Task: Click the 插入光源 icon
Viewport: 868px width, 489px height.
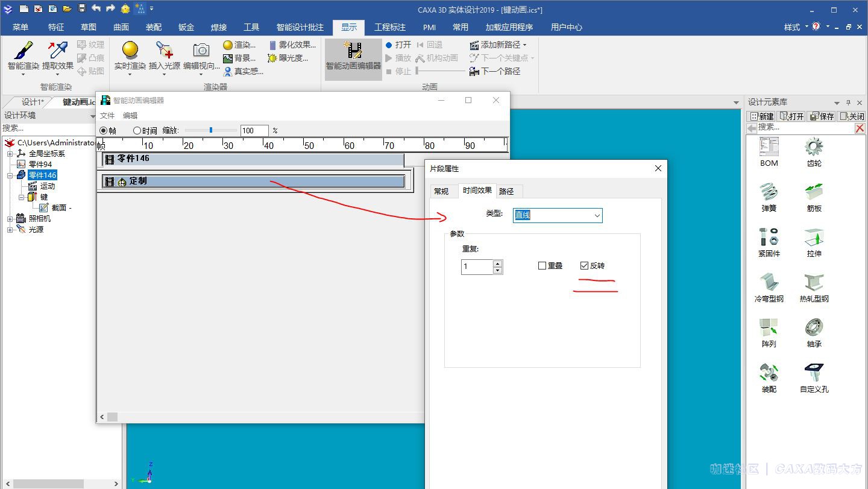Action: (x=164, y=51)
